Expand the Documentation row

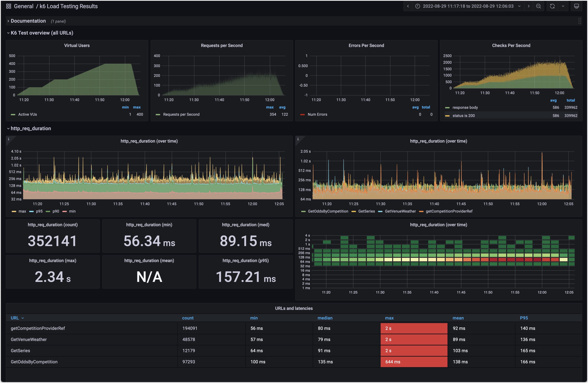28,21
